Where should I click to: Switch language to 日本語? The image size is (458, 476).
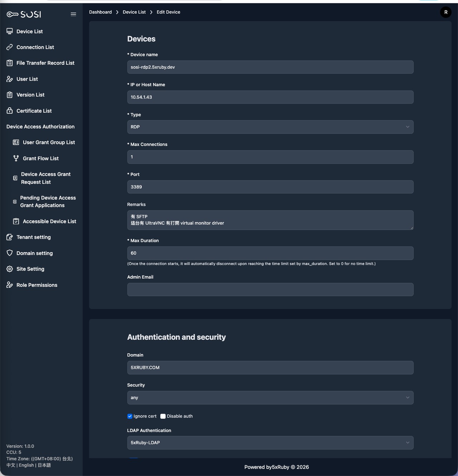pyautogui.click(x=44, y=465)
